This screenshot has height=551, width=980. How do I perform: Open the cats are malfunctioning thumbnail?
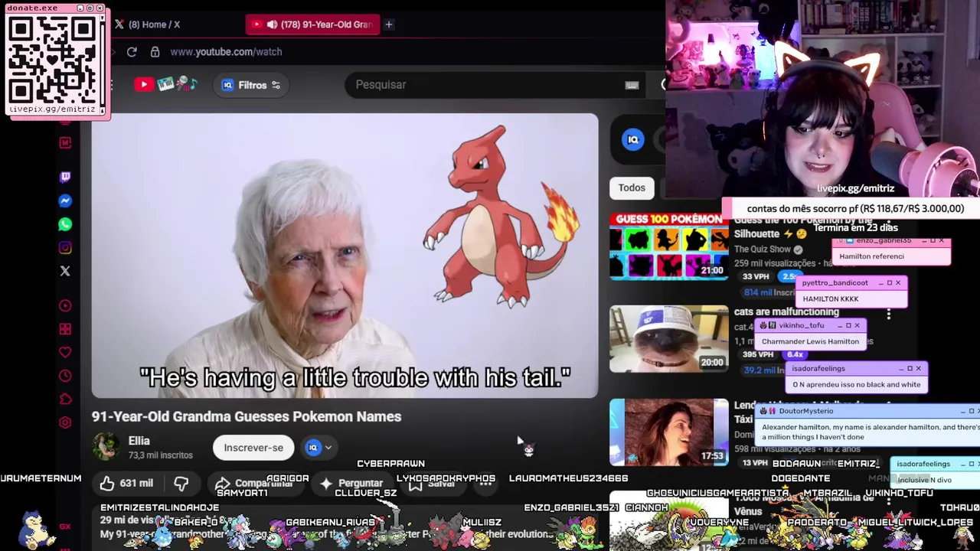(x=669, y=339)
